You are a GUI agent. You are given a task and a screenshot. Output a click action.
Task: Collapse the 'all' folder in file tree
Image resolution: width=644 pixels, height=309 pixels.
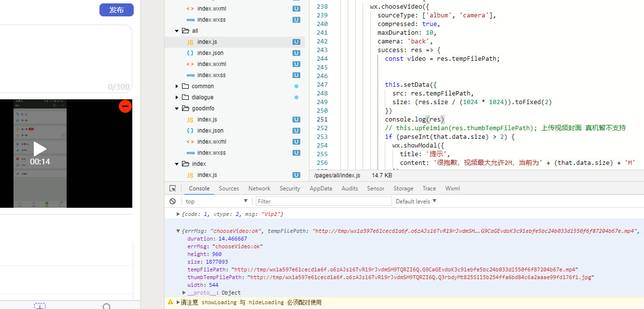177,31
